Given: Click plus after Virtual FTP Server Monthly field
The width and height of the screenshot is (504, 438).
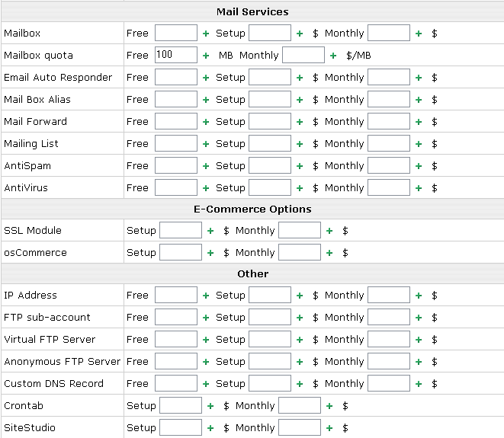Looking at the screenshot, I should pos(419,340).
